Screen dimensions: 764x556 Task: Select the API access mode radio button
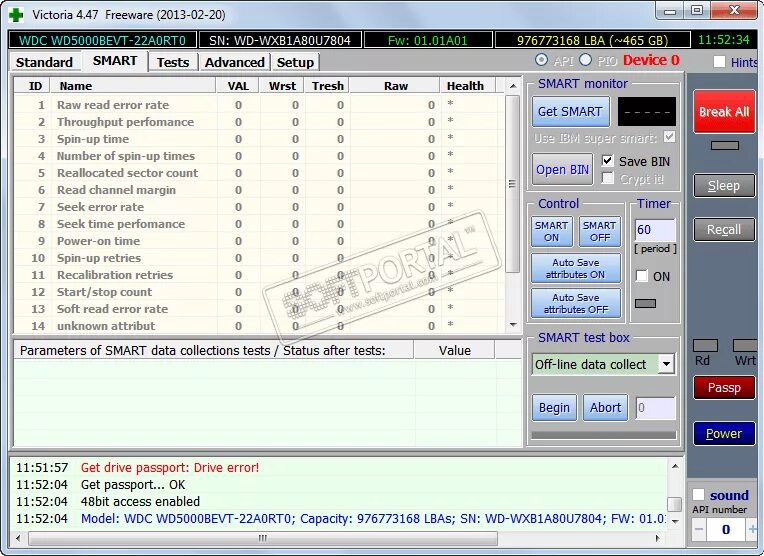[x=541, y=60]
